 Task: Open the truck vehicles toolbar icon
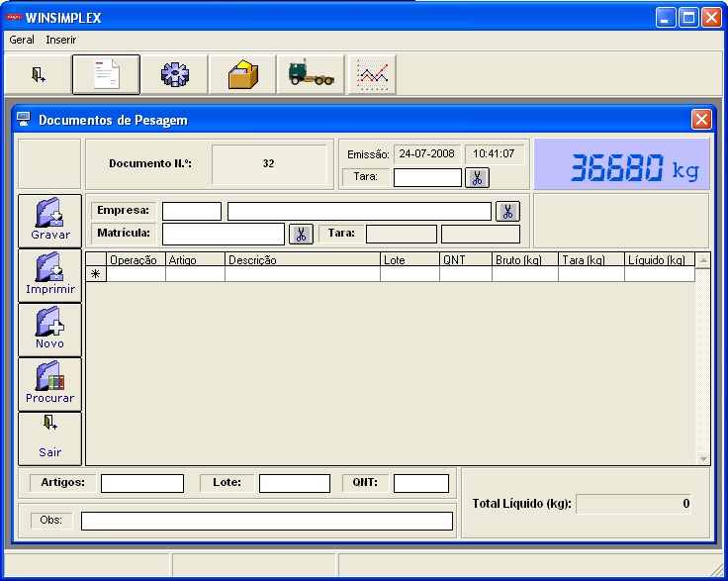click(311, 75)
